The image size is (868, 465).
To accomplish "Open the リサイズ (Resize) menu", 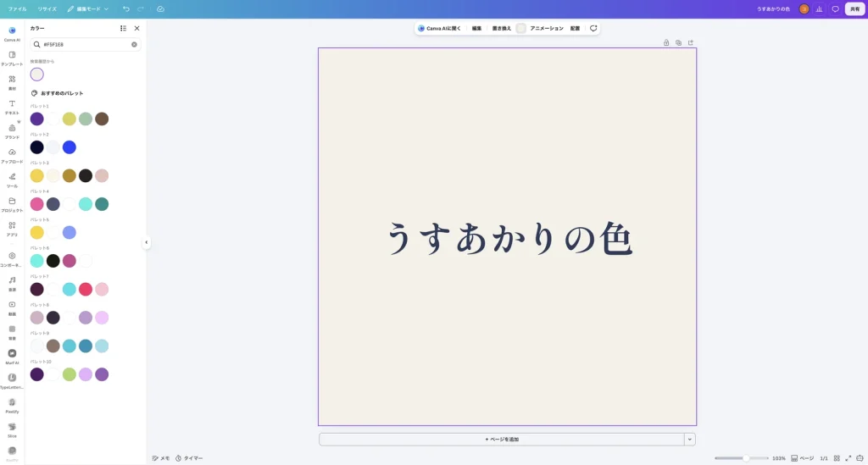I will click(x=47, y=8).
